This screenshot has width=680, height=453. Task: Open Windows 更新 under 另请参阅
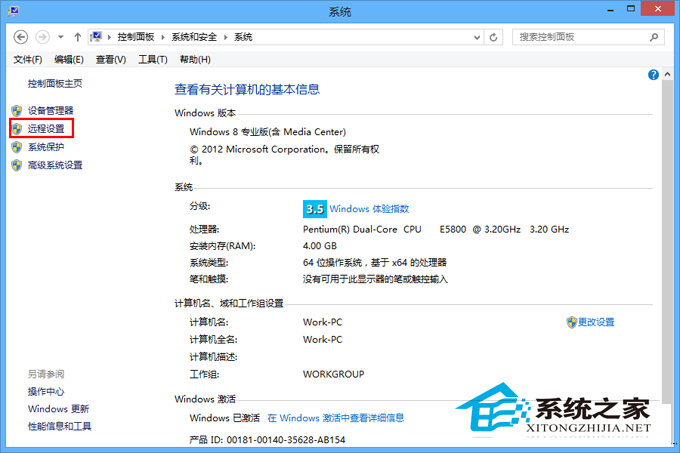59,409
